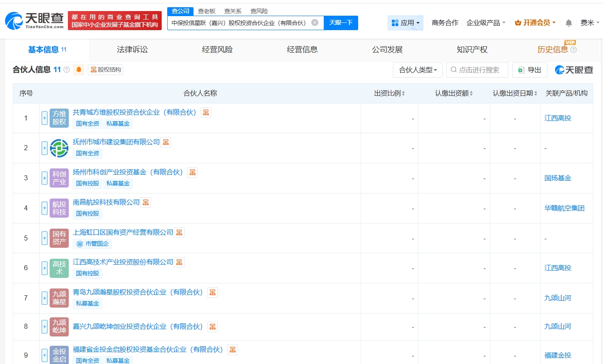Expand row 1 共青城方维股权投资 details

(x=45, y=118)
